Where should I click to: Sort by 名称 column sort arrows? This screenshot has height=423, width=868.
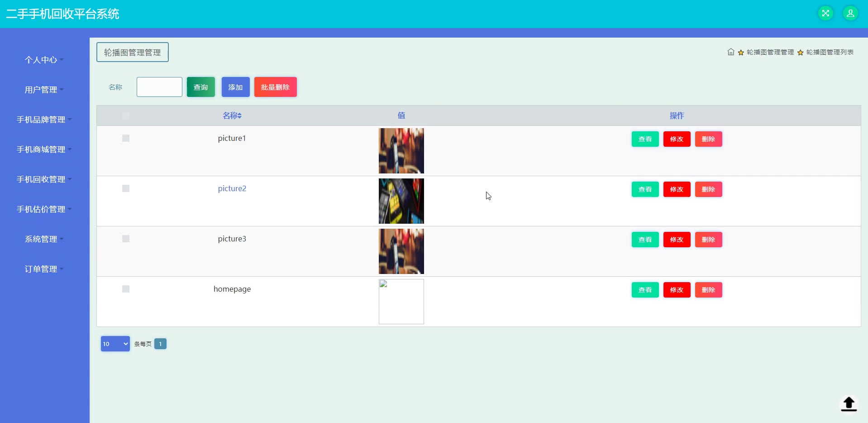[240, 116]
